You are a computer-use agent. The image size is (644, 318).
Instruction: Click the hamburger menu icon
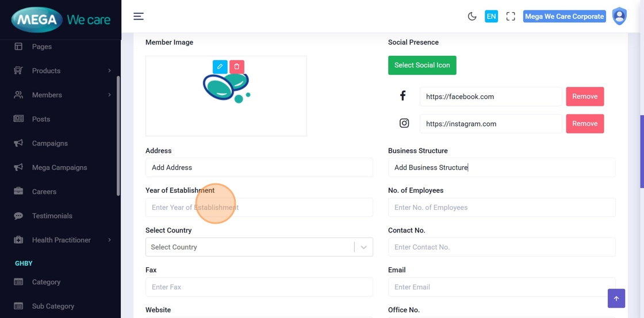pyautogui.click(x=139, y=16)
